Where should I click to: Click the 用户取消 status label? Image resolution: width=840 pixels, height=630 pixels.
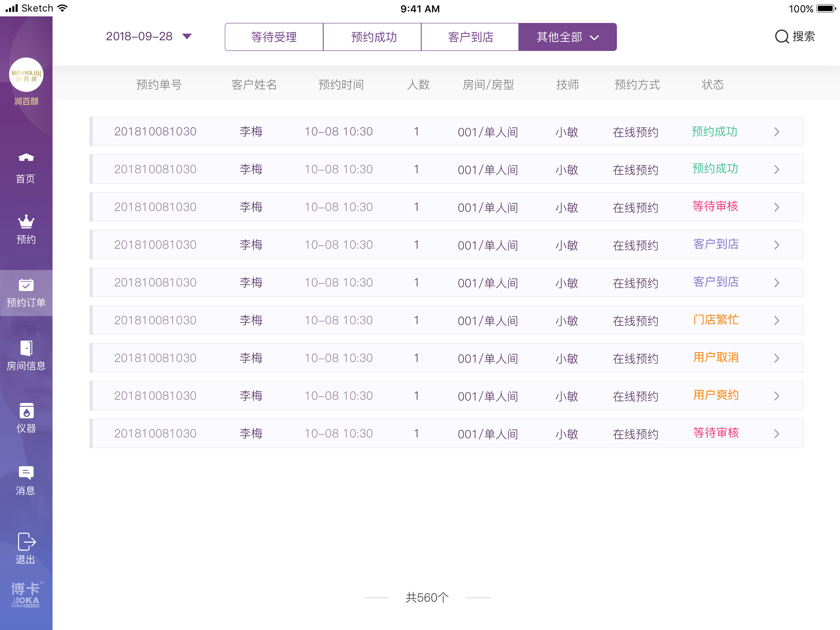(x=715, y=357)
